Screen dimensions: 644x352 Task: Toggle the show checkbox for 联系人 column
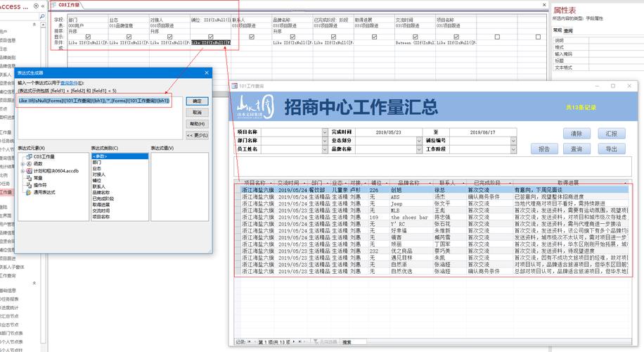point(252,37)
